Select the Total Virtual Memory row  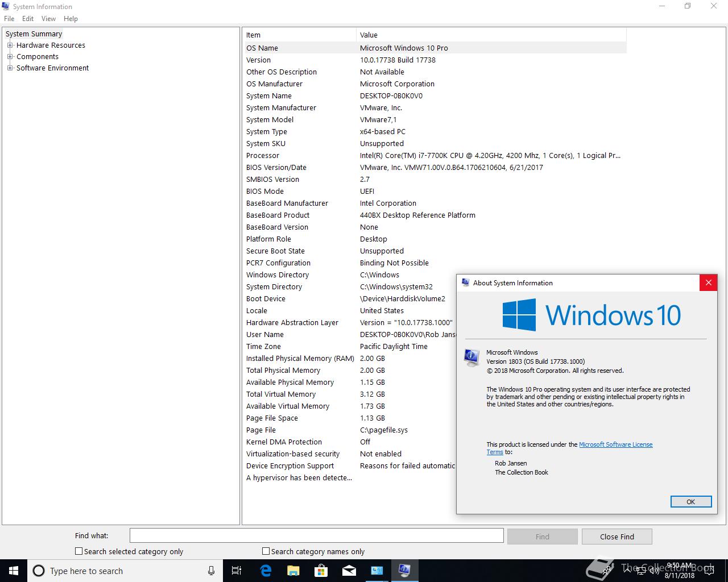[x=350, y=394]
